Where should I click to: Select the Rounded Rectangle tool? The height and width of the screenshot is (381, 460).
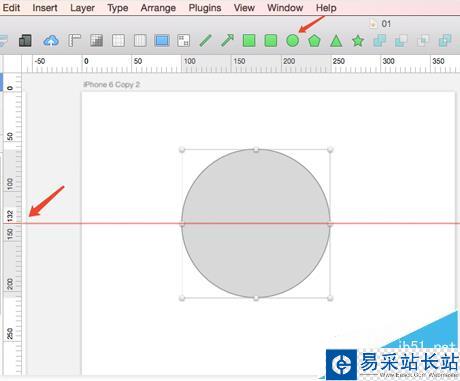point(271,41)
